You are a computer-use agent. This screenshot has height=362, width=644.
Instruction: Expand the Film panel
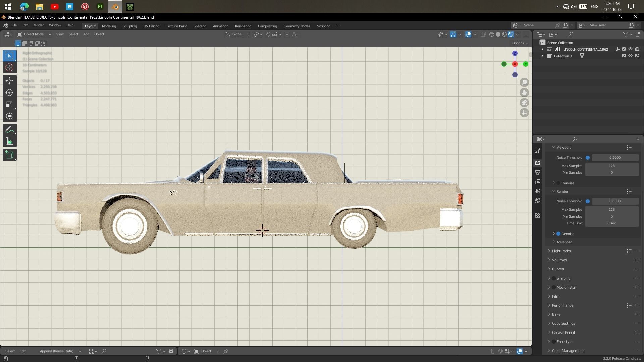[555, 296]
